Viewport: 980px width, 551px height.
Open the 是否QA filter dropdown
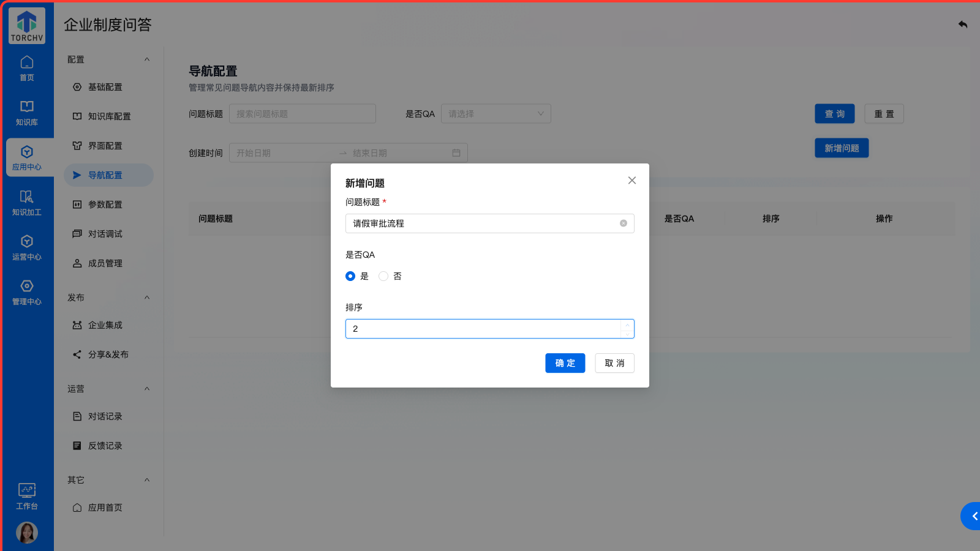click(496, 114)
